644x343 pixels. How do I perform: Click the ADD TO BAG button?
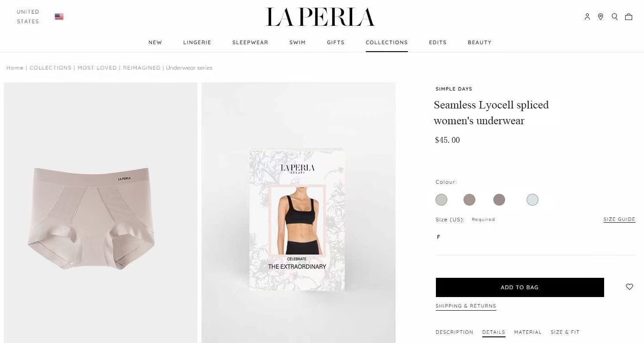[520, 287]
